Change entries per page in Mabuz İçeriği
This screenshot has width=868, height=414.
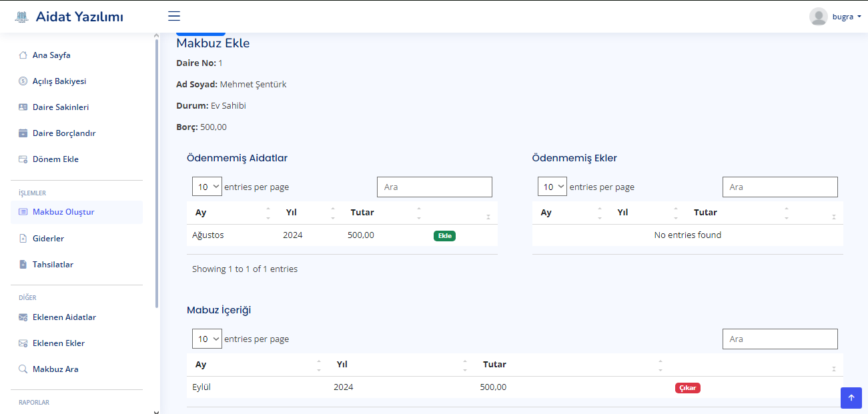pos(207,339)
